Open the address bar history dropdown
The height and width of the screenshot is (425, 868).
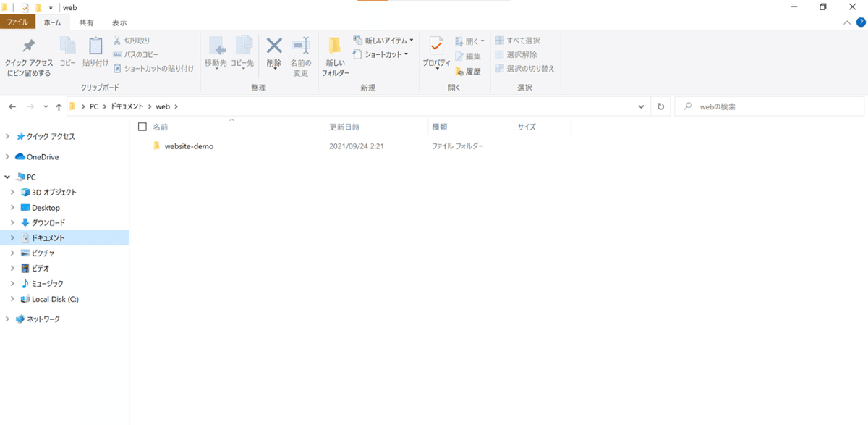639,106
